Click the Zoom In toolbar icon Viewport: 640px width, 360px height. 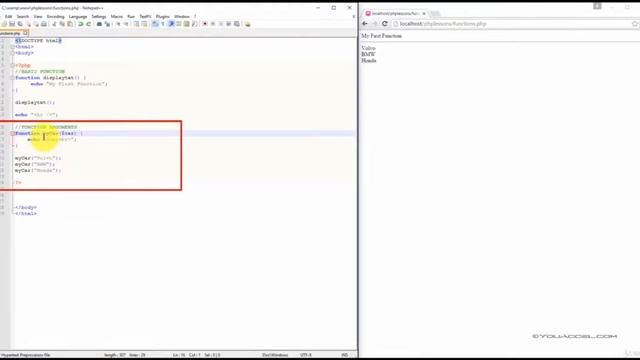point(118,24)
